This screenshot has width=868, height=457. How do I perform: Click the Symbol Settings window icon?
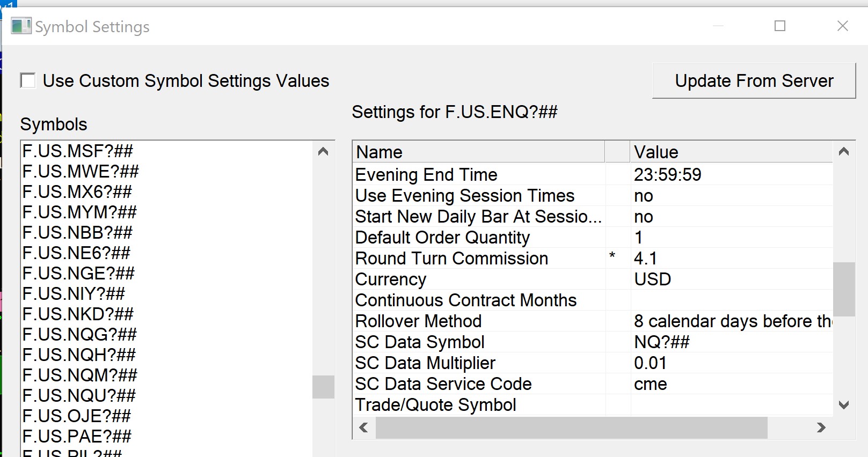(21, 26)
